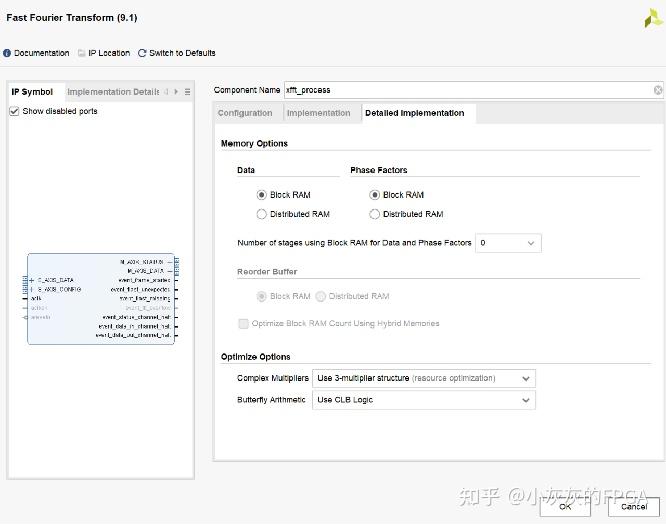
Task: Switch to the Implementation tab
Action: [318, 113]
